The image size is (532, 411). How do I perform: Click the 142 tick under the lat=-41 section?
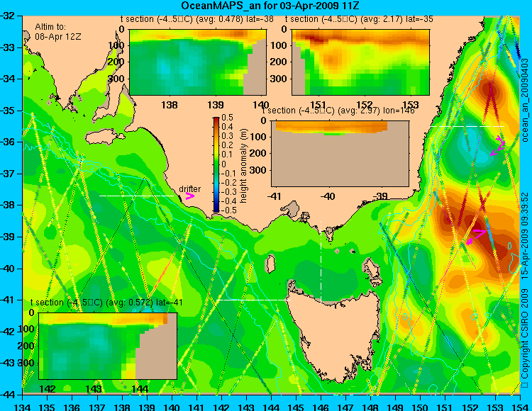[48, 388]
